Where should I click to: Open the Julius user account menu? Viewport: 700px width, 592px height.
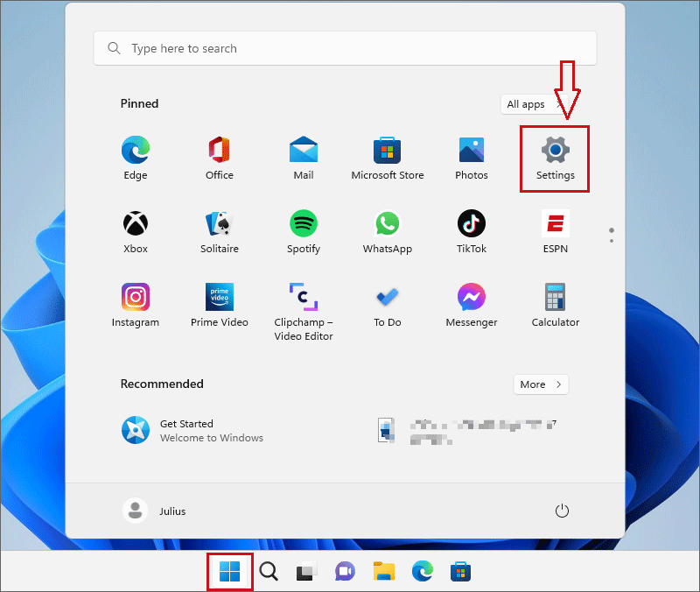tap(154, 511)
